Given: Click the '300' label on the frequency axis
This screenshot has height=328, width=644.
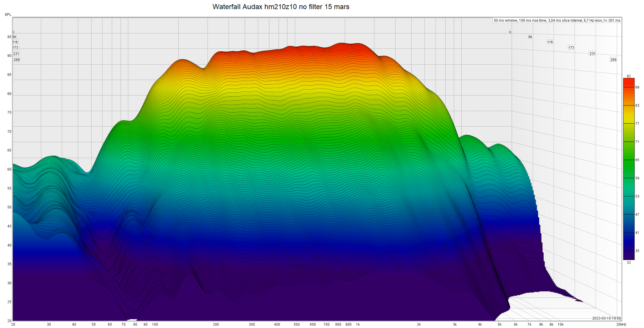Looking at the screenshot, I should coord(252,325).
